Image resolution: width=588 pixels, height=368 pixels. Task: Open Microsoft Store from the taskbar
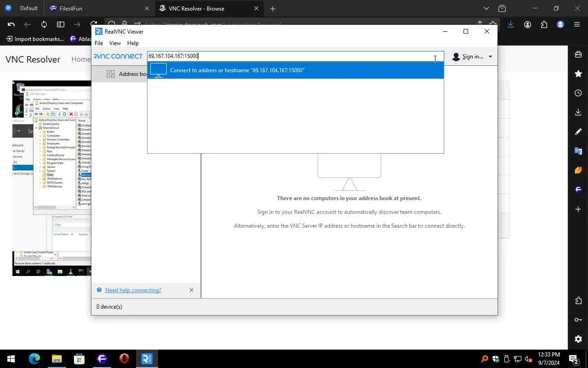coord(79,359)
